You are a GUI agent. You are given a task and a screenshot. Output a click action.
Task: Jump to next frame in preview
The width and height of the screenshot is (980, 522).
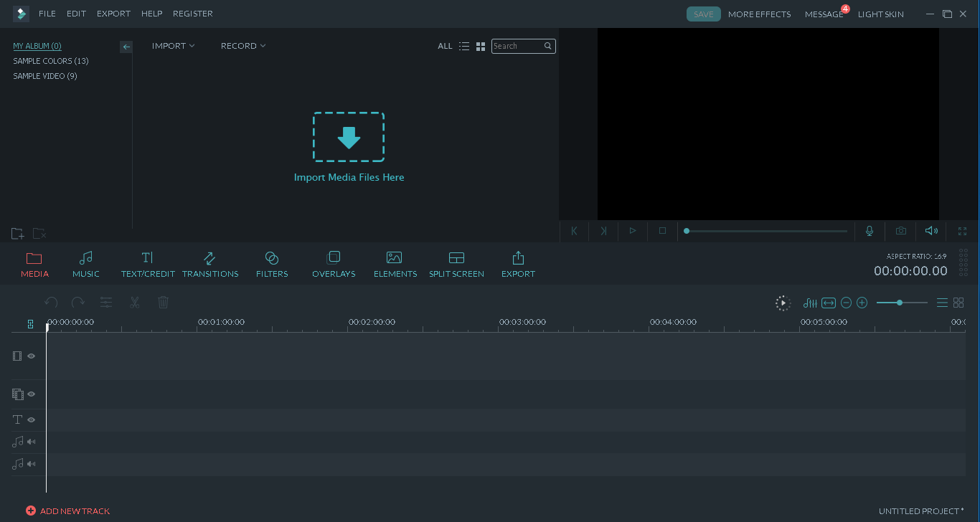point(603,231)
